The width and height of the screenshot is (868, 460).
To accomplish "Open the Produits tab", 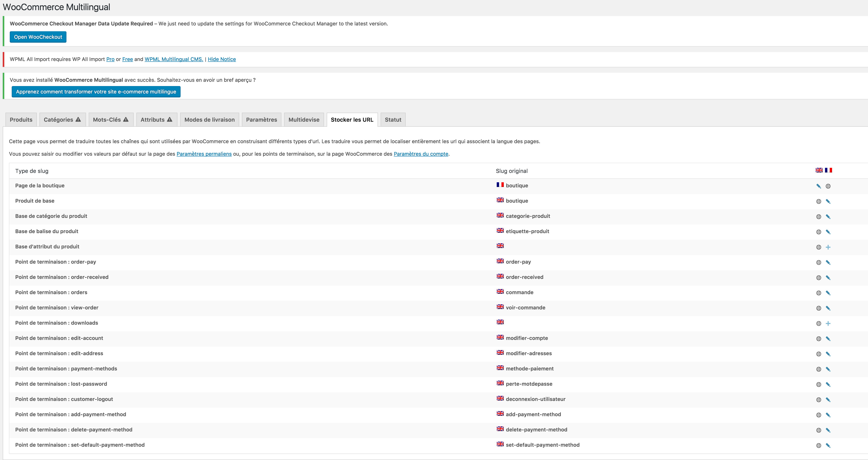I will tap(21, 120).
